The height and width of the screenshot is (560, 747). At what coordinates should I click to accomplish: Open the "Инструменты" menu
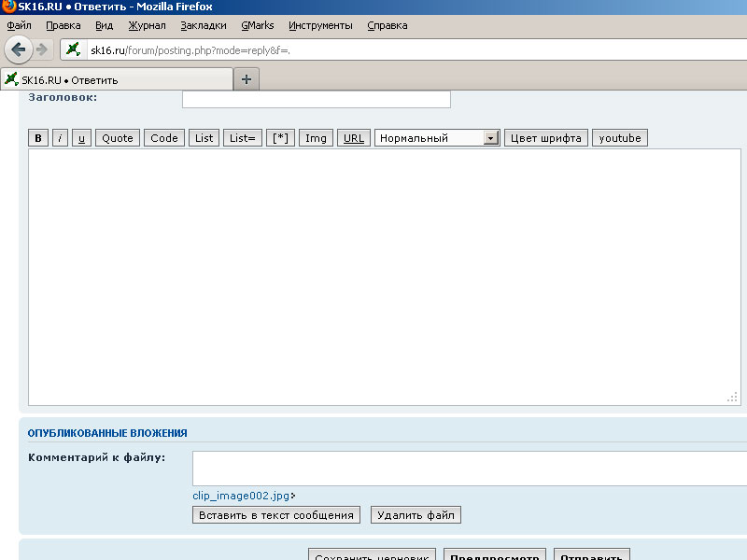tap(320, 25)
